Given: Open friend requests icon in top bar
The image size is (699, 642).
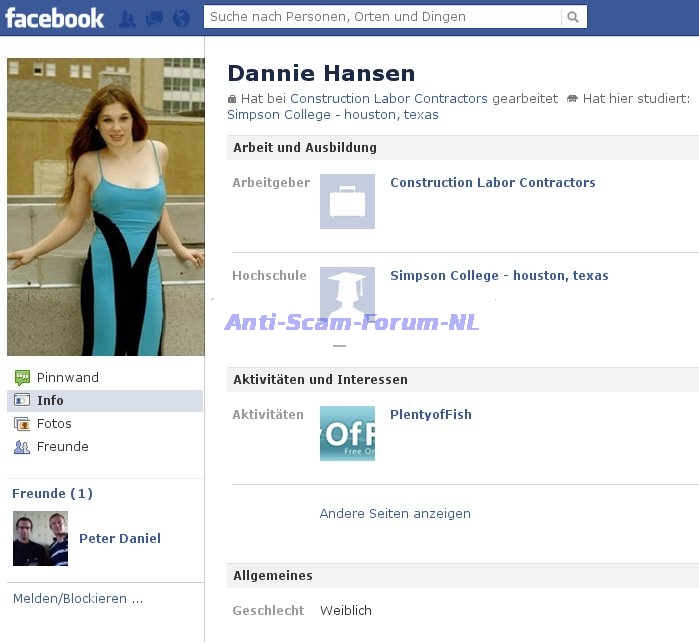Looking at the screenshot, I should pyautogui.click(x=128, y=18).
